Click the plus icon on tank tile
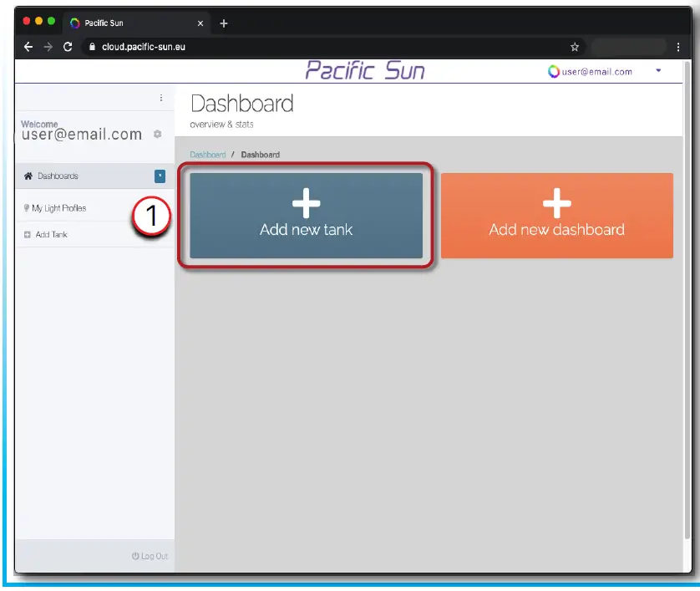Viewport: 700px width, 591px height. tap(307, 203)
